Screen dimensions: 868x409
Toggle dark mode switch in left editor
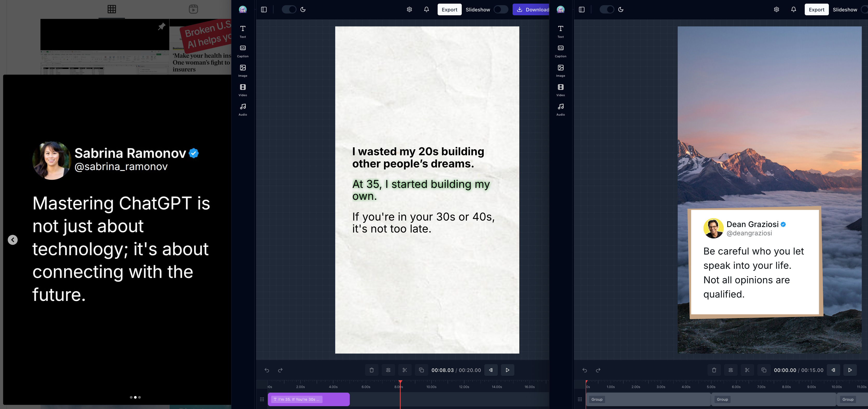289,9
